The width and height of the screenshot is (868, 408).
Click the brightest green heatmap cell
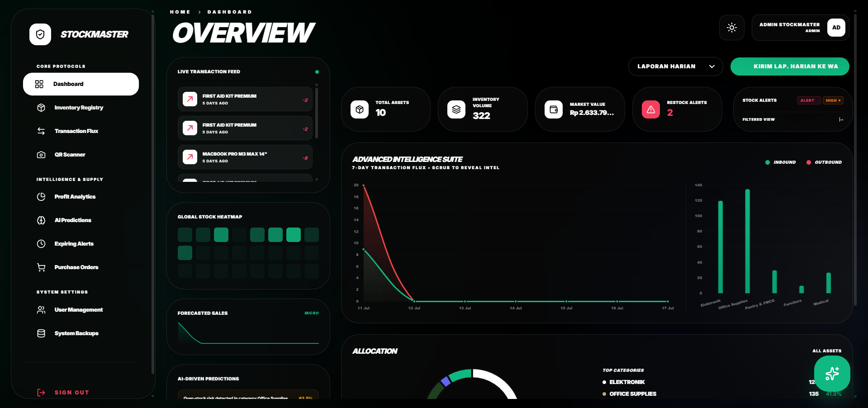(294, 235)
